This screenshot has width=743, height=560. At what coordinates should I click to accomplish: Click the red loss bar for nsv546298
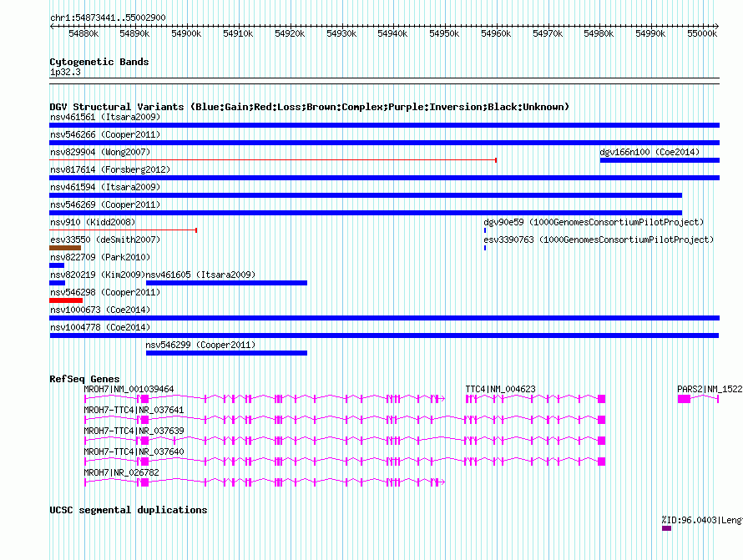(66, 300)
